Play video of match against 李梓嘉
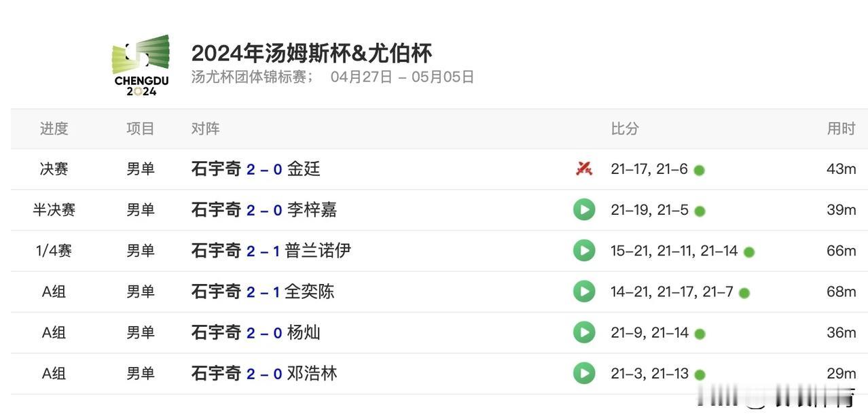Viewport: 868px width, 420px height. (x=584, y=209)
